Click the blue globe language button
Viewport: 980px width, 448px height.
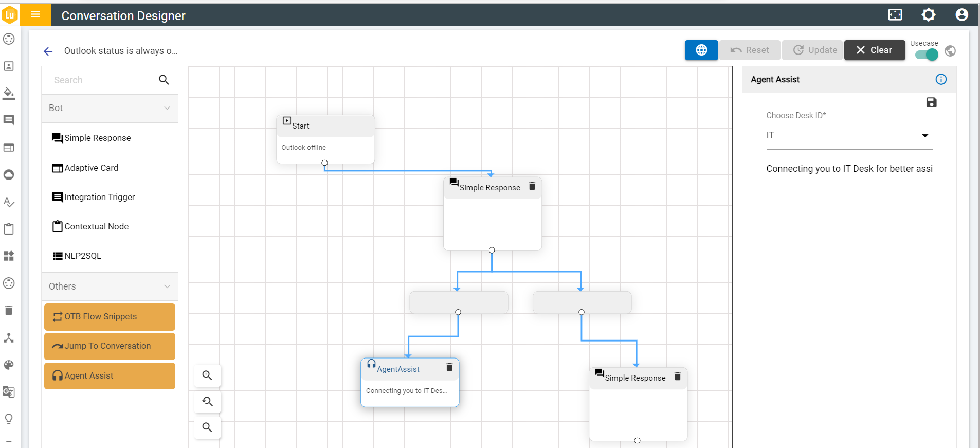coord(701,50)
